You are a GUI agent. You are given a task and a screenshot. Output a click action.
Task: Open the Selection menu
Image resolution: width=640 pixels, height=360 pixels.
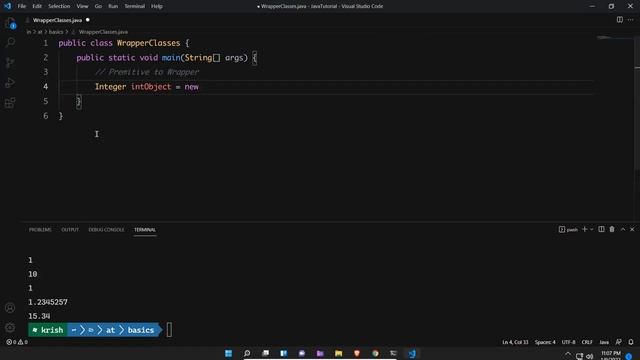tap(59, 6)
